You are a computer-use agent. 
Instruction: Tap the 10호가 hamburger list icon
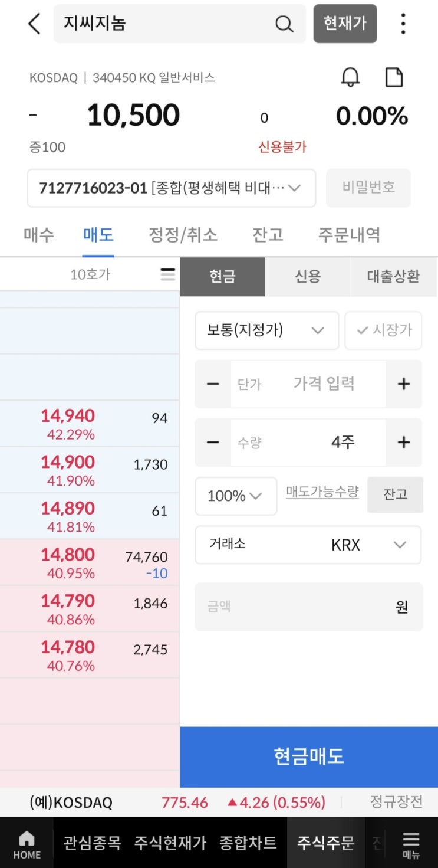[168, 274]
